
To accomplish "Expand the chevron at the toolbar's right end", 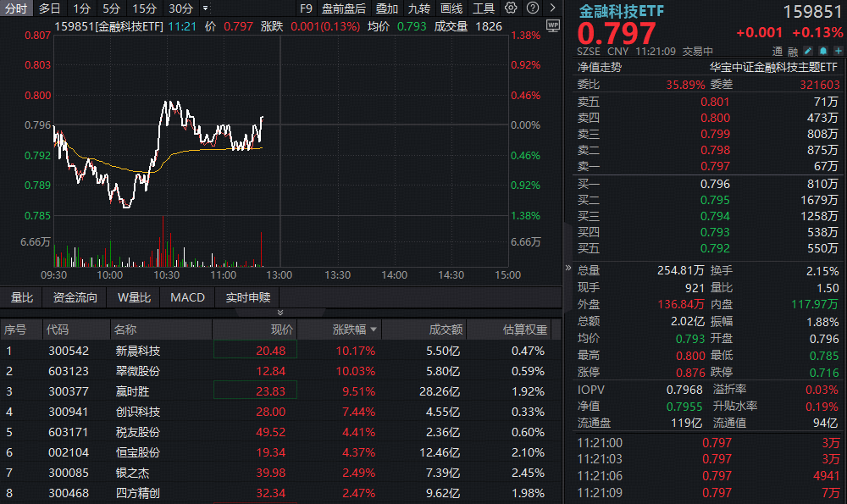I will tap(552, 8).
